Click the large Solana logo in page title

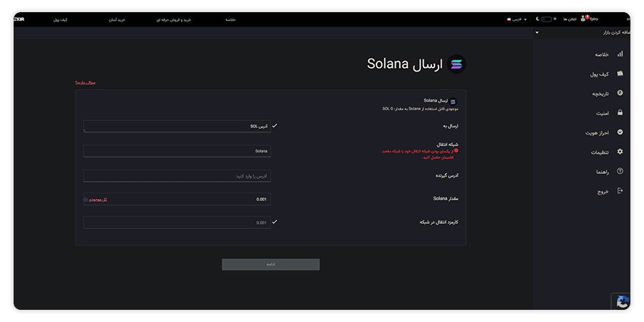pyautogui.click(x=457, y=64)
